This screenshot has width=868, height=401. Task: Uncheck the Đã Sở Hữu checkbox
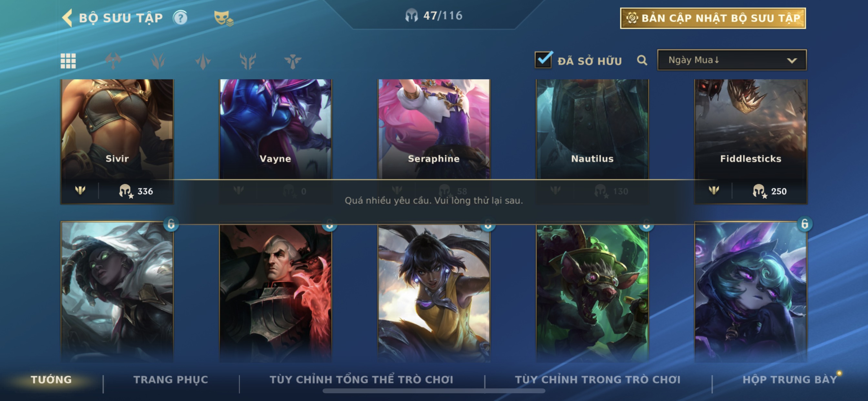(x=543, y=60)
